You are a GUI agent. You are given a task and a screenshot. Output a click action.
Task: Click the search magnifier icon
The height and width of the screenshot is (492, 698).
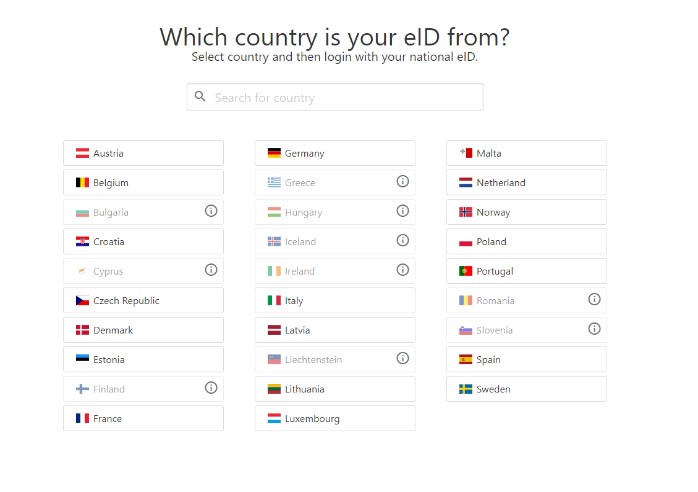pos(201,97)
